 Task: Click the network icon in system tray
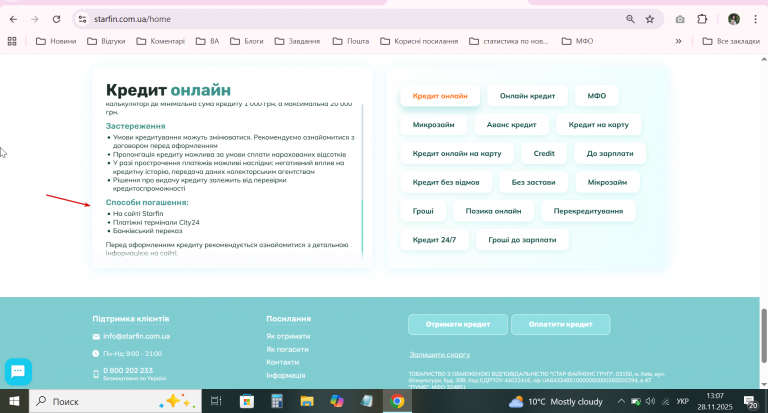pyautogui.click(x=665, y=401)
